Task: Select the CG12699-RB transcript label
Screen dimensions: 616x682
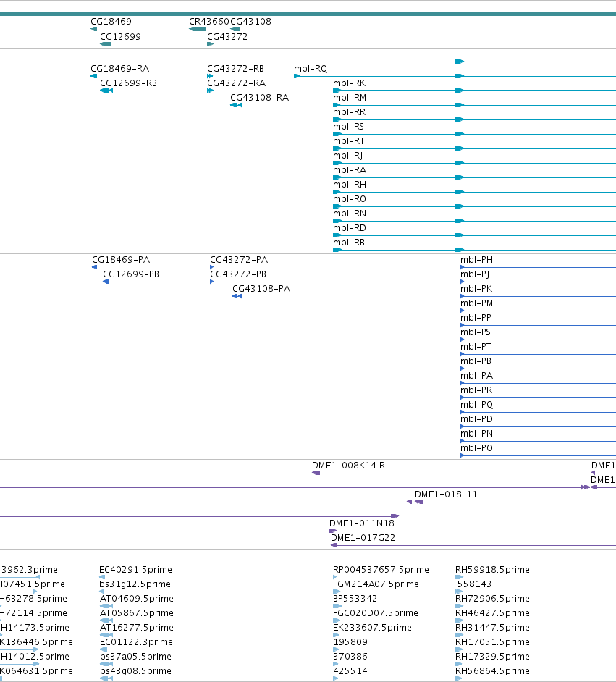Action: coord(129,83)
